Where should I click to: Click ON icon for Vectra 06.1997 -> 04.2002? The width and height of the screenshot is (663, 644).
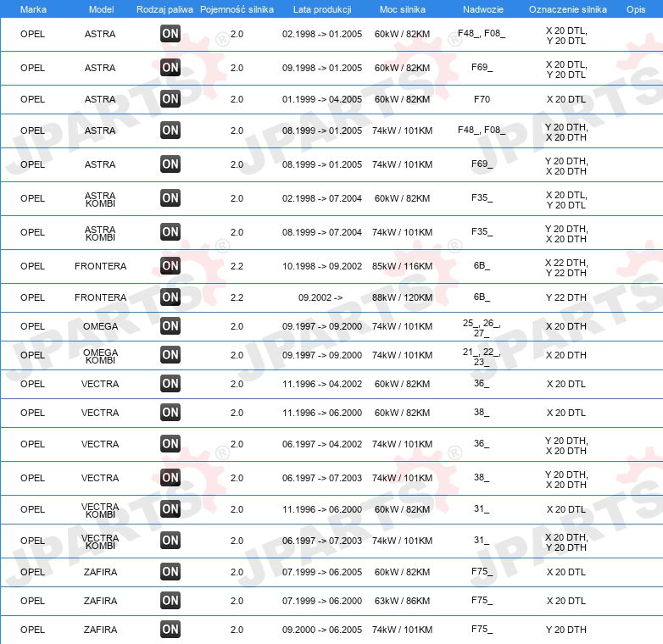coord(170,444)
